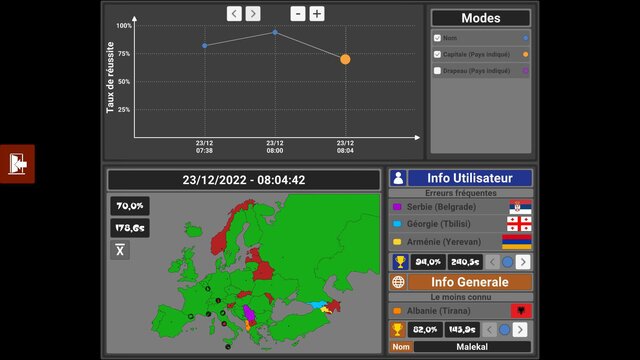Click the globe icon beside Info Generale

[x=398, y=282]
